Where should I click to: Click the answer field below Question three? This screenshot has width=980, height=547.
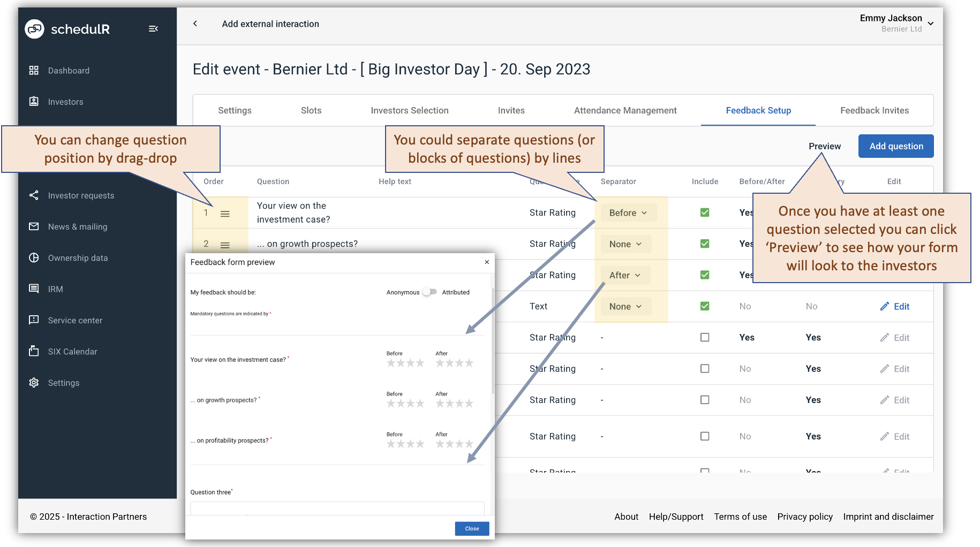337,509
